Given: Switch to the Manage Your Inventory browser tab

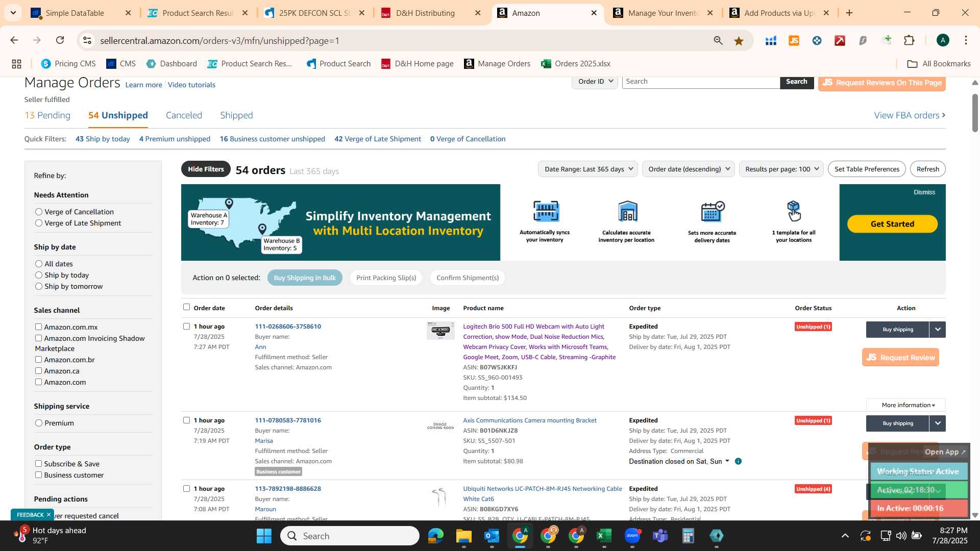Looking at the screenshot, I should (663, 13).
